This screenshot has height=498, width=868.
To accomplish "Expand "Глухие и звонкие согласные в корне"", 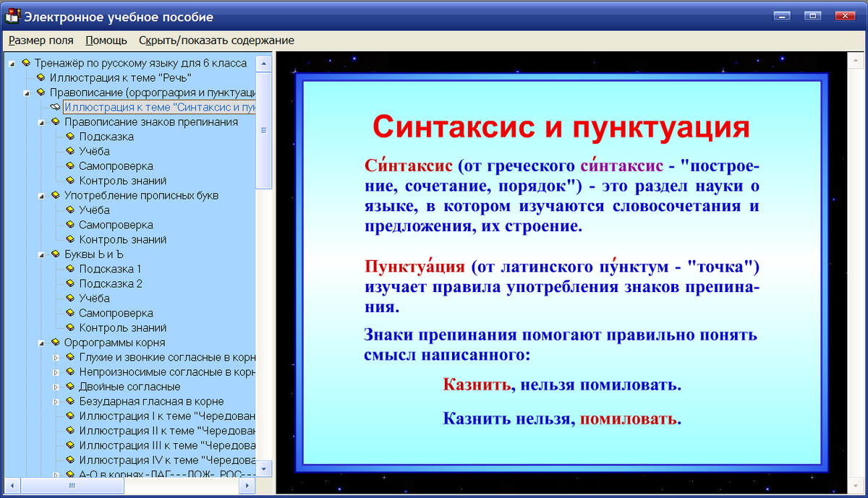I will coord(56,357).
